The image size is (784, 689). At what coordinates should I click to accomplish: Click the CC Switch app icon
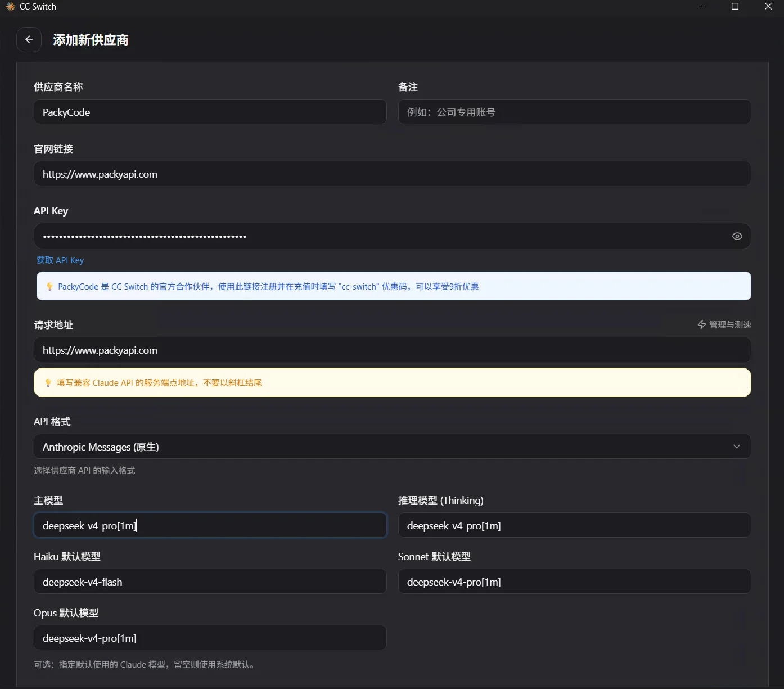[x=10, y=7]
